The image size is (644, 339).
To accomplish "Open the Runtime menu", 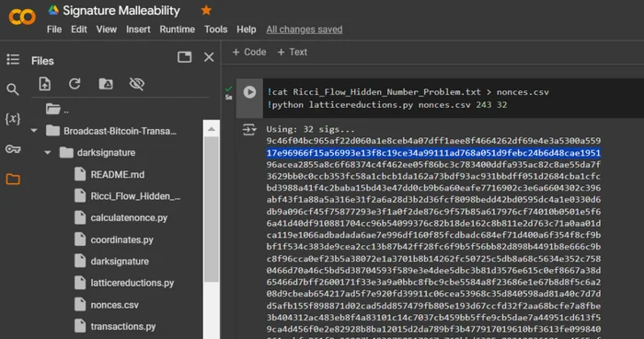I will click(x=177, y=29).
